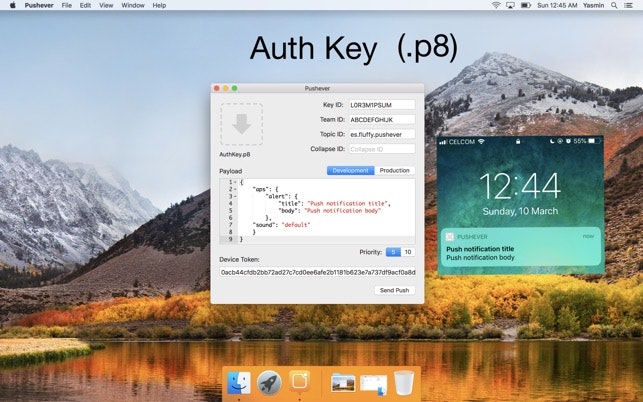The width and height of the screenshot is (643, 402).
Task: Open the Edit menu
Action: tap(85, 5)
